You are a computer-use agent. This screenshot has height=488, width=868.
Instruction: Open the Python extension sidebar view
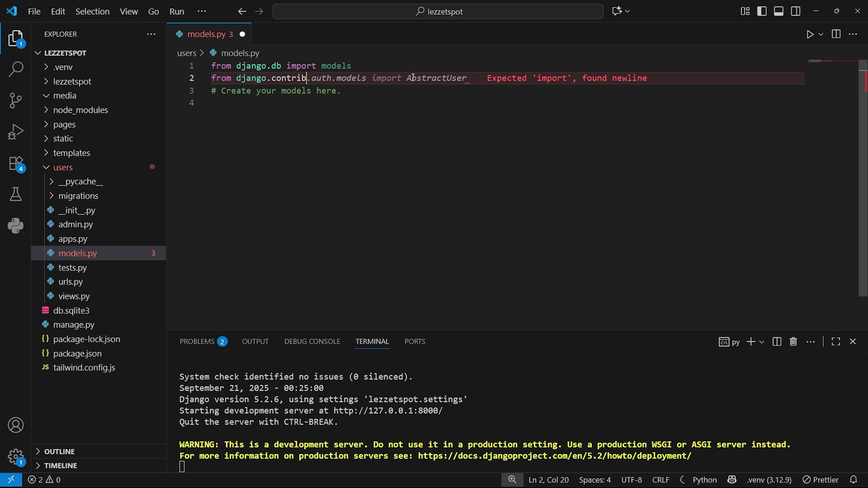[16, 225]
